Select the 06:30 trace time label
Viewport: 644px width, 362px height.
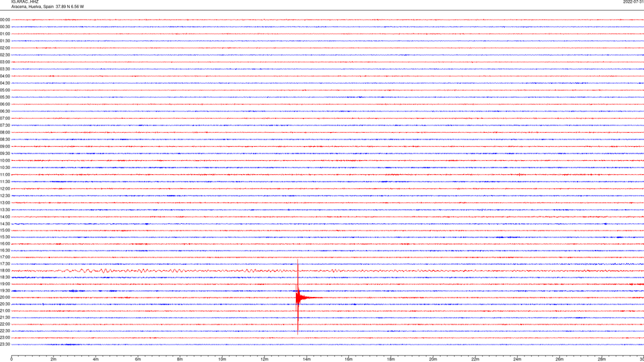point(5,112)
